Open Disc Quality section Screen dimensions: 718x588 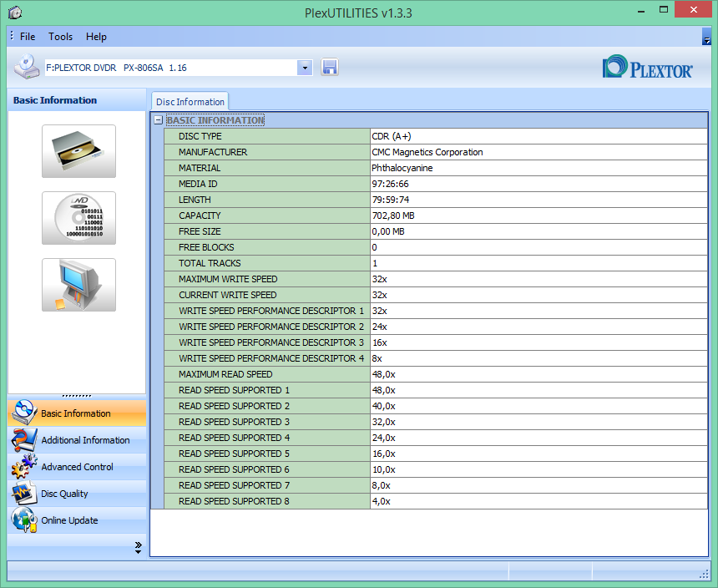click(77, 494)
